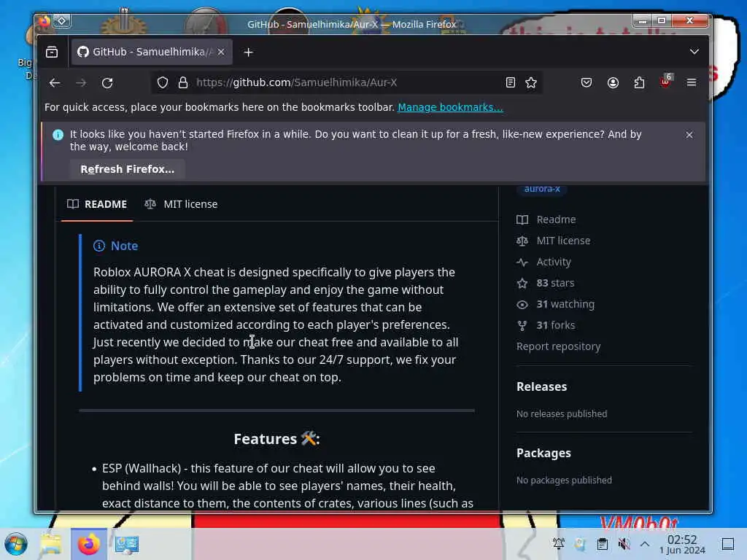Open Firefox View recent browsing
747x560 pixels.
click(52, 52)
